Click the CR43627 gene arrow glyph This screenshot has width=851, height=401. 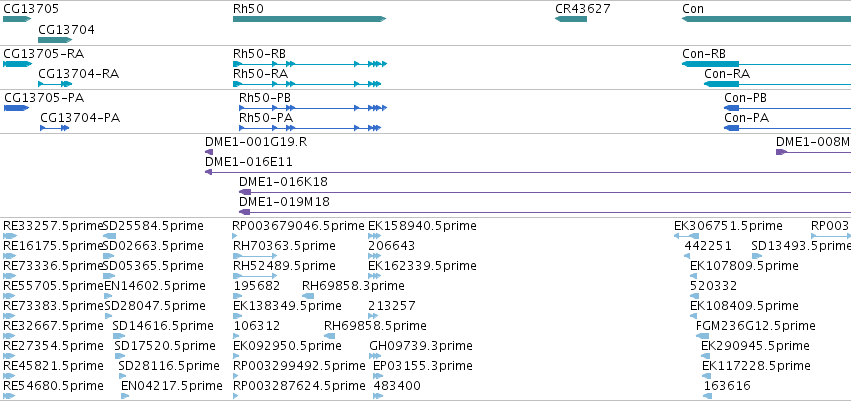pyautogui.click(x=571, y=19)
